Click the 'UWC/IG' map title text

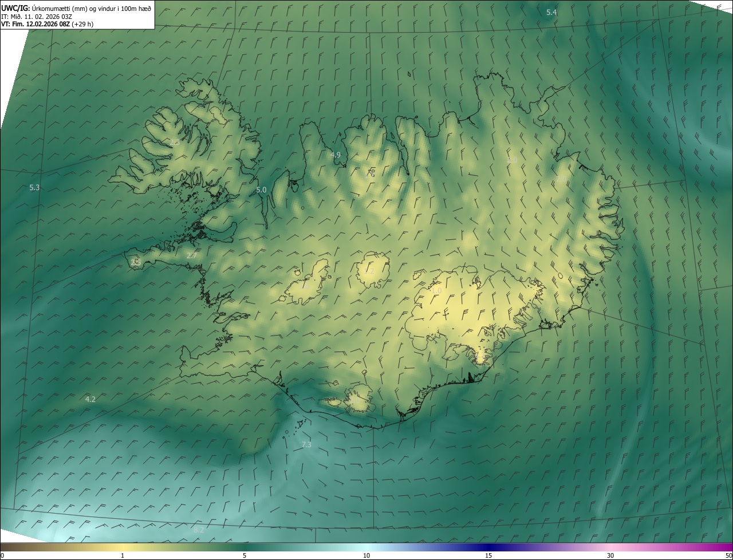[15, 8]
